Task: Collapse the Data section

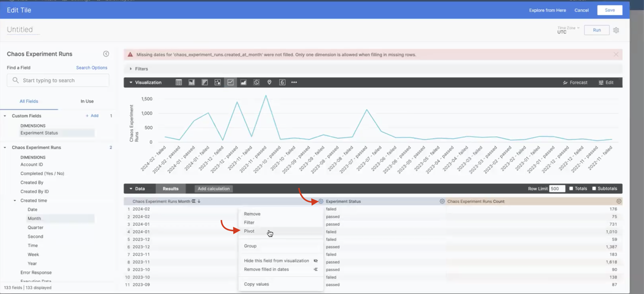Action: (131, 189)
